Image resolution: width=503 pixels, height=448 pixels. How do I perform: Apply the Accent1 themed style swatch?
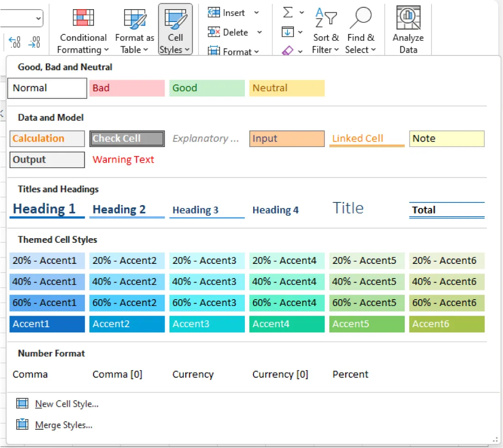pyautogui.click(x=47, y=324)
